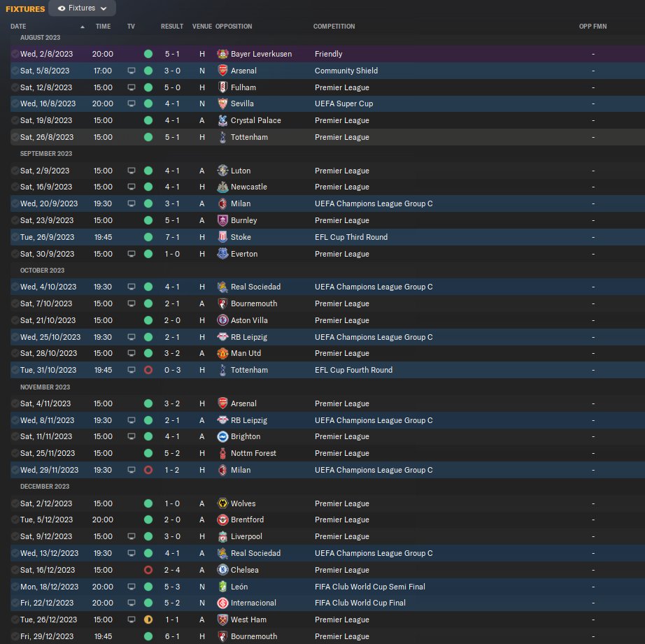The image size is (645, 644).
Task: Open RB Leipzig from the 25/10/2023 row
Action: pos(249,337)
